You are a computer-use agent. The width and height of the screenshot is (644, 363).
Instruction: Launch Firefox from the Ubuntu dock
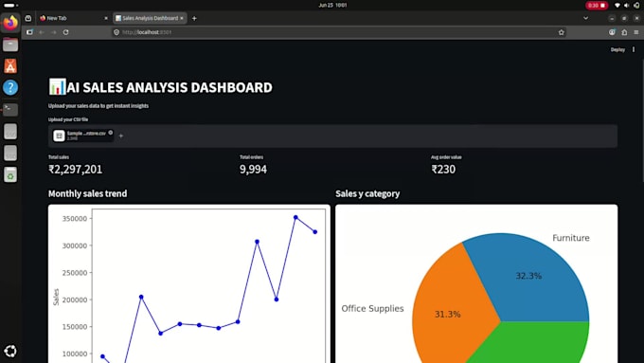(x=10, y=22)
